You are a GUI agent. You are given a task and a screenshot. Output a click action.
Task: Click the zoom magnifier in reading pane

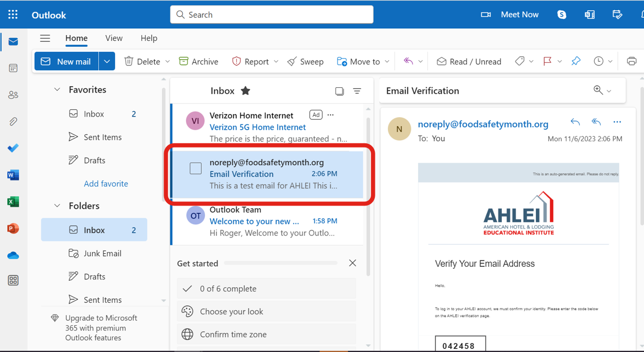pyautogui.click(x=598, y=90)
